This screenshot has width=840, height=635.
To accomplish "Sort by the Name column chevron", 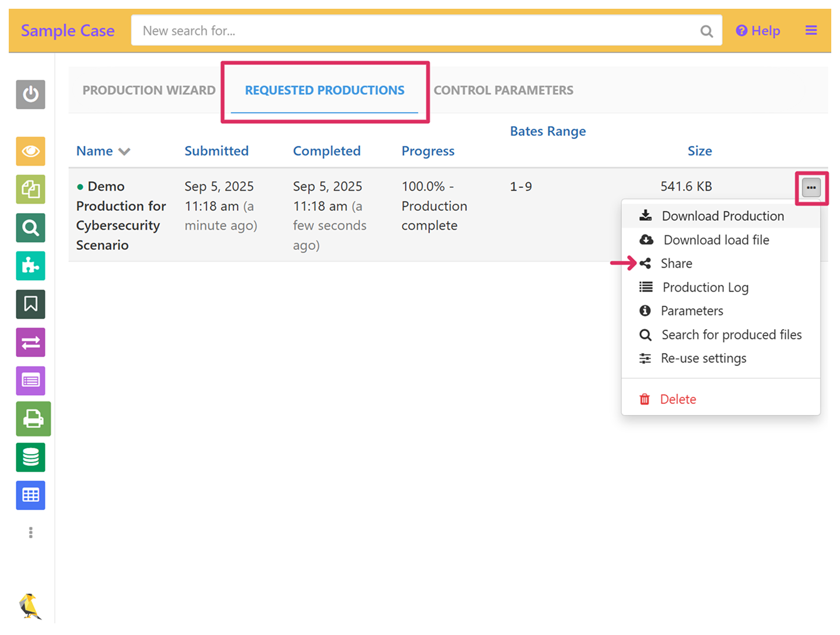I will point(124,152).
